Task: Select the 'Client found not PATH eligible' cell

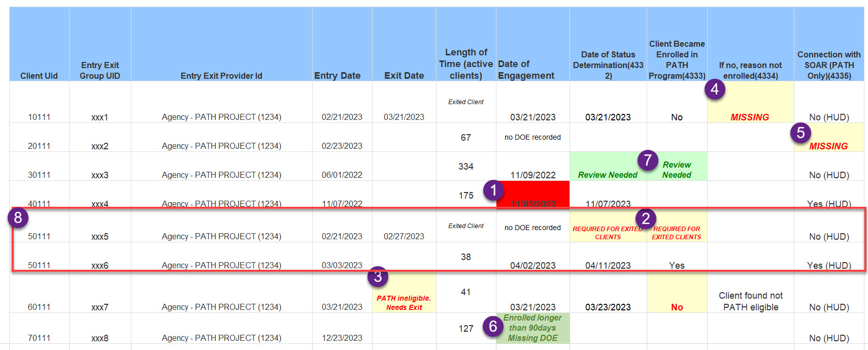Action: [x=750, y=301]
